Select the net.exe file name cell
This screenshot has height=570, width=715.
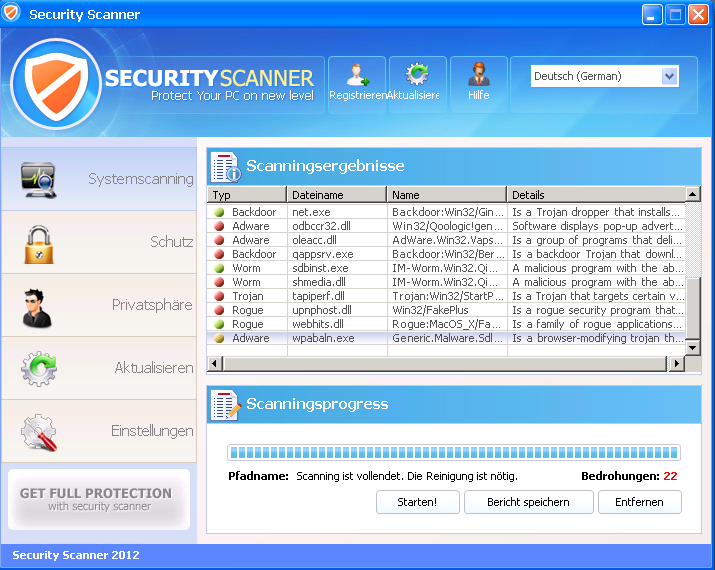tap(337, 212)
